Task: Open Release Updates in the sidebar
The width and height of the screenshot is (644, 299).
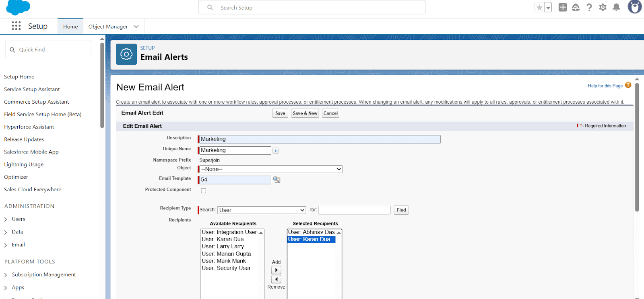Action: pyautogui.click(x=24, y=139)
